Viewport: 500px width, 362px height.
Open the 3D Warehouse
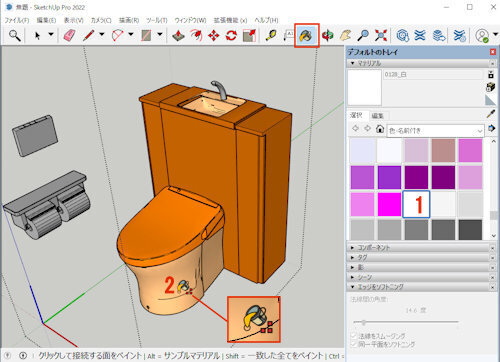(402, 35)
